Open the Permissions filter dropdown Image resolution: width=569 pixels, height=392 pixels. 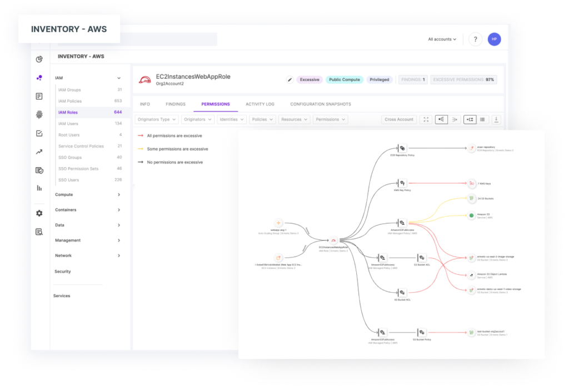[x=330, y=119]
